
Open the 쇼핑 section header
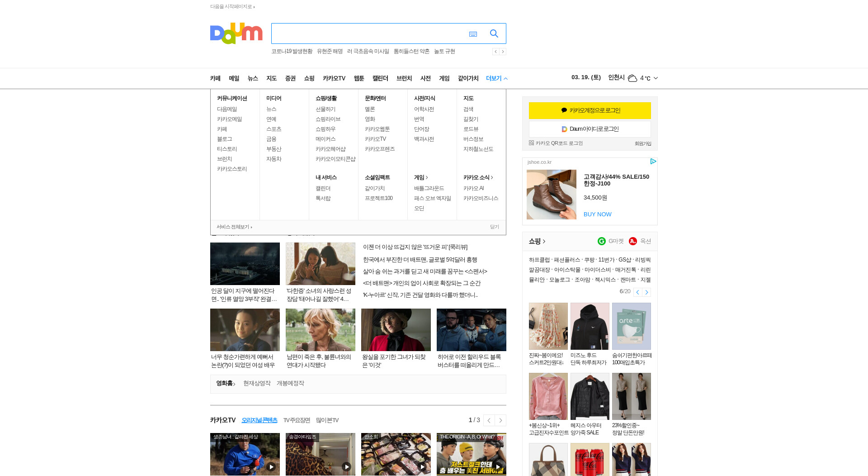pyautogui.click(x=537, y=241)
